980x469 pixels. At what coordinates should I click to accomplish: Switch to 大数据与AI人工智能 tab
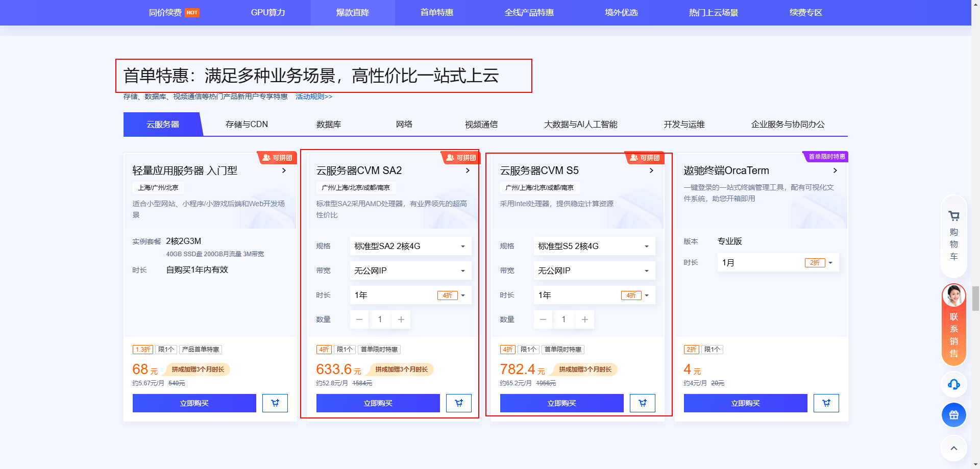pos(581,125)
